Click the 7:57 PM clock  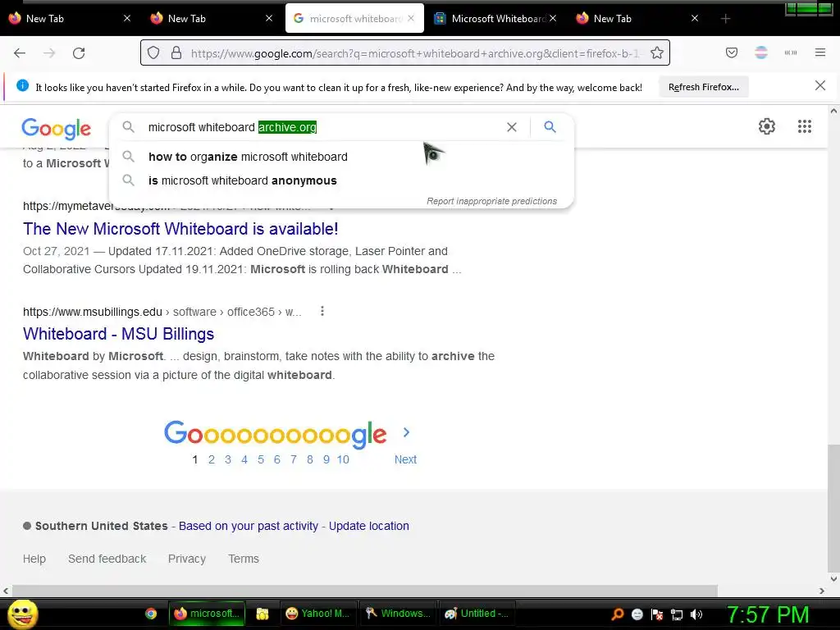[768, 614]
